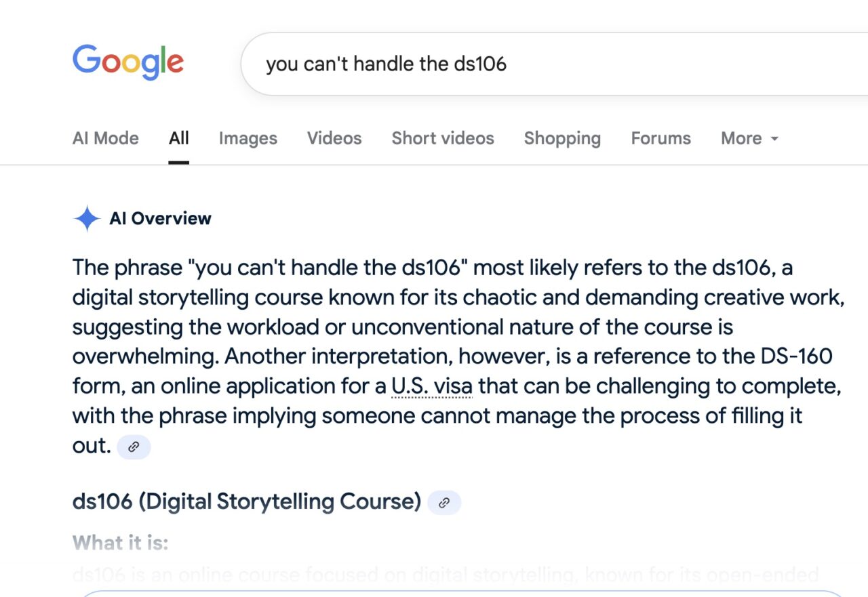Switch to AI Mode tab

coord(106,138)
